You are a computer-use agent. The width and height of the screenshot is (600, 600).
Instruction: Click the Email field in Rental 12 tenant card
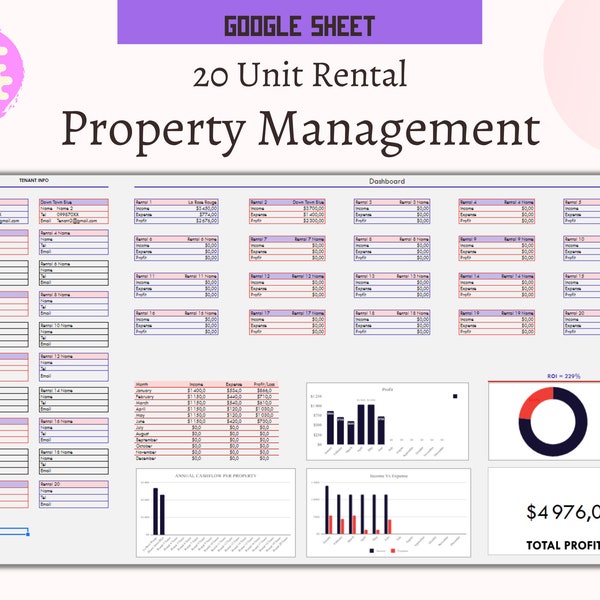pyautogui.click(x=74, y=376)
